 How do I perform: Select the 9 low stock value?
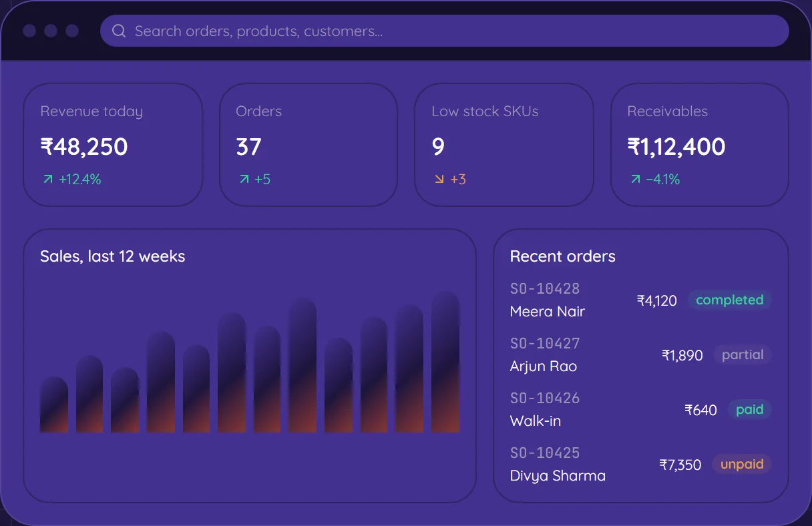click(438, 147)
